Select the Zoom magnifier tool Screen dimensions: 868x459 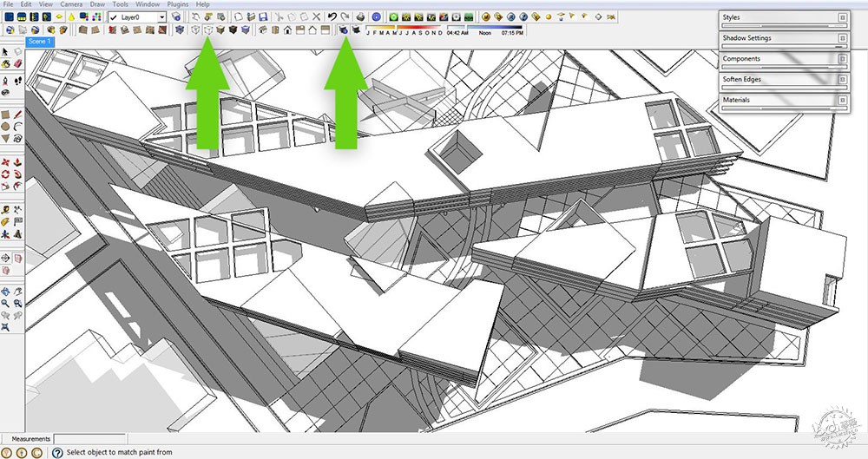click(5, 303)
